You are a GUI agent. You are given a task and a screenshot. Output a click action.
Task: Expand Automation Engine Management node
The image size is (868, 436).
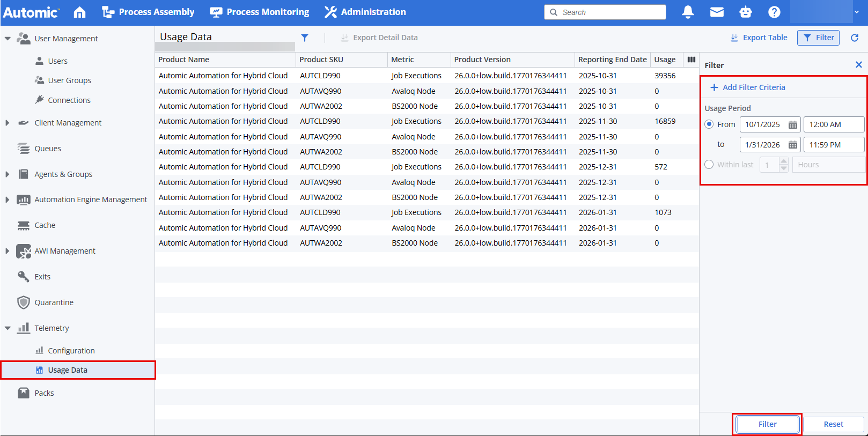point(8,199)
